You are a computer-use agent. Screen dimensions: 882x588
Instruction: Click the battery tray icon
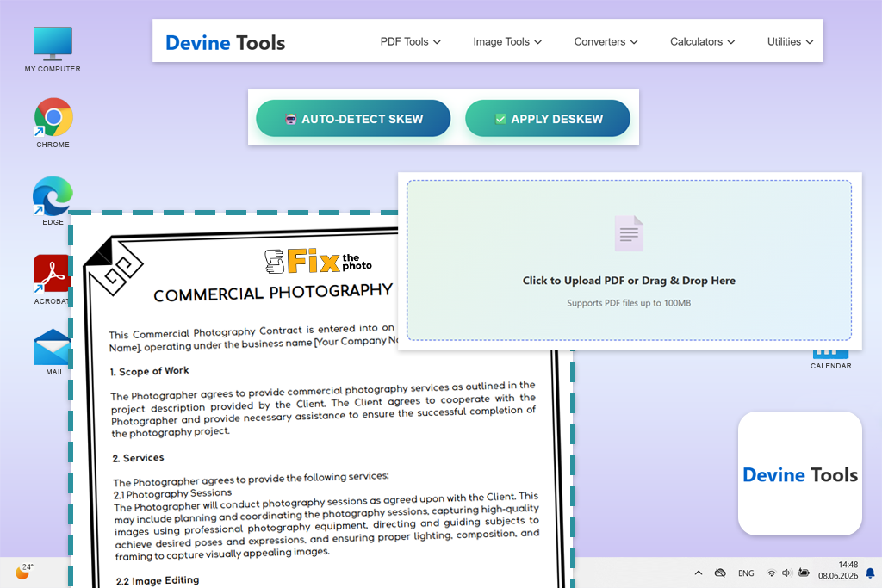point(804,573)
